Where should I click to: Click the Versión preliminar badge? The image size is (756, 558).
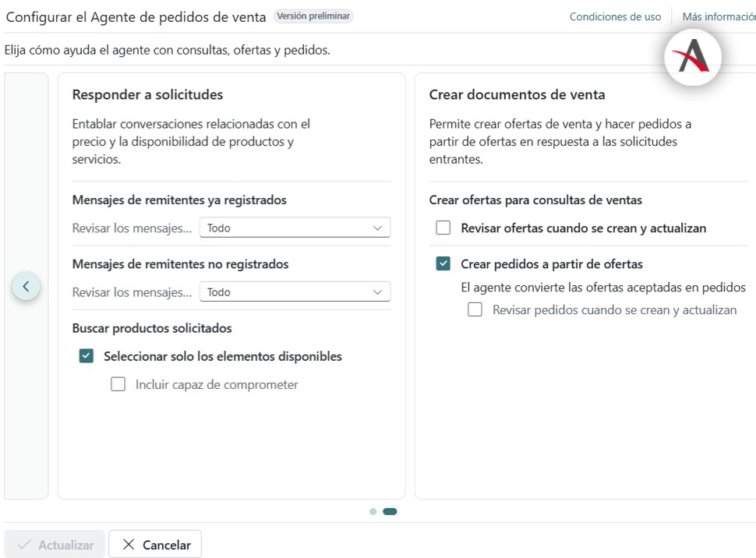point(313,16)
